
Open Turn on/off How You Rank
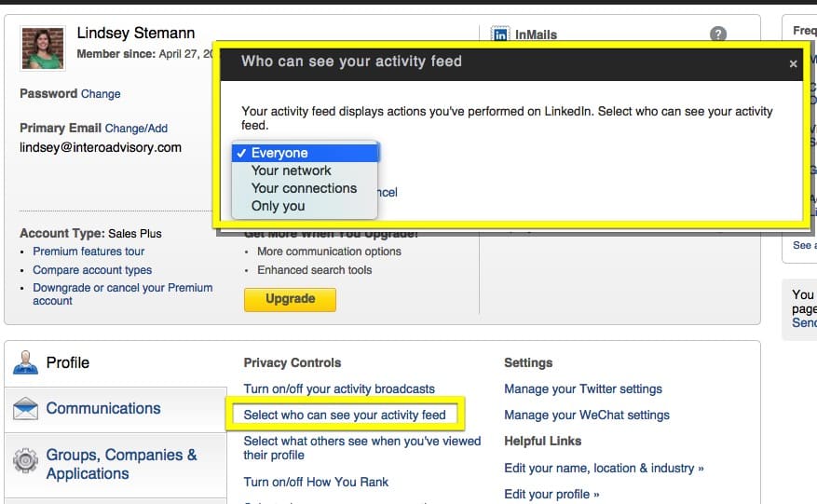[x=316, y=483]
